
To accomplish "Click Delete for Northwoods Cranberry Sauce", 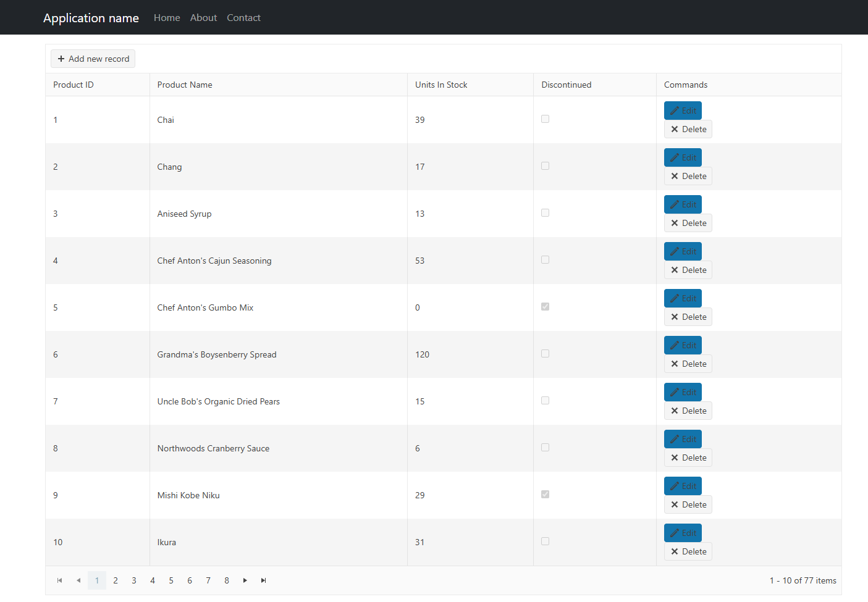I will click(x=688, y=457).
